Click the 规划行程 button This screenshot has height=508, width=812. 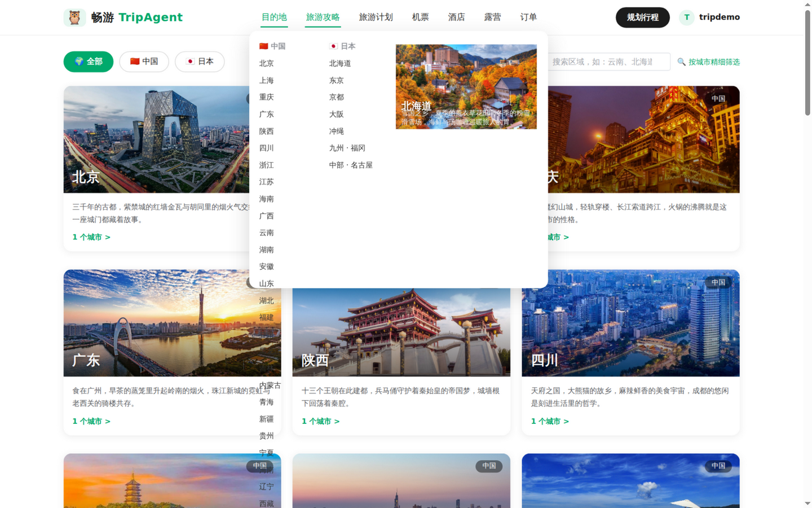pos(642,17)
